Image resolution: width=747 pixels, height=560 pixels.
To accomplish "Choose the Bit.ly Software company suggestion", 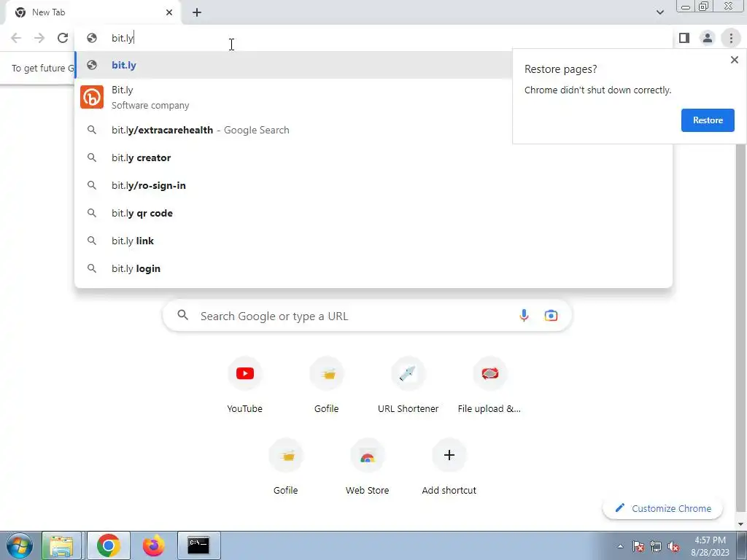I will [x=373, y=98].
